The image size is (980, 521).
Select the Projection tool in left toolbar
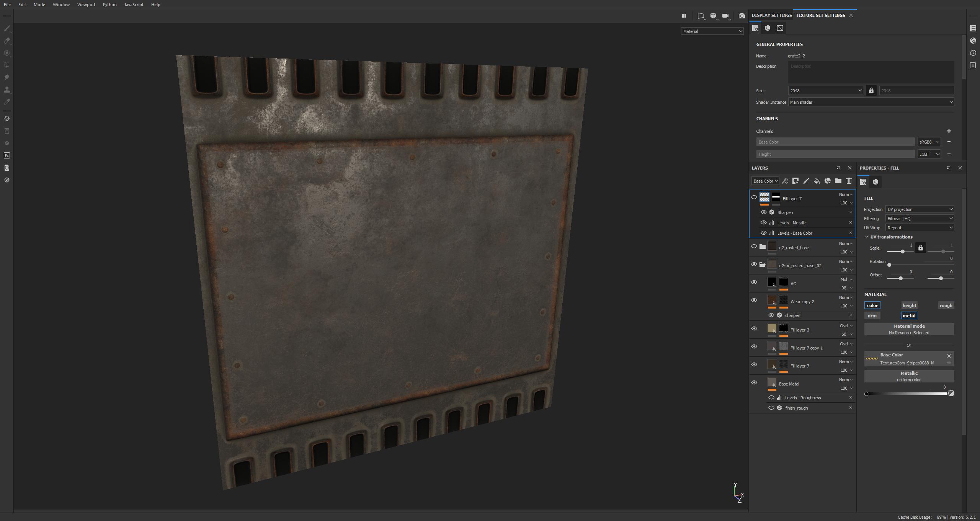[x=7, y=53]
